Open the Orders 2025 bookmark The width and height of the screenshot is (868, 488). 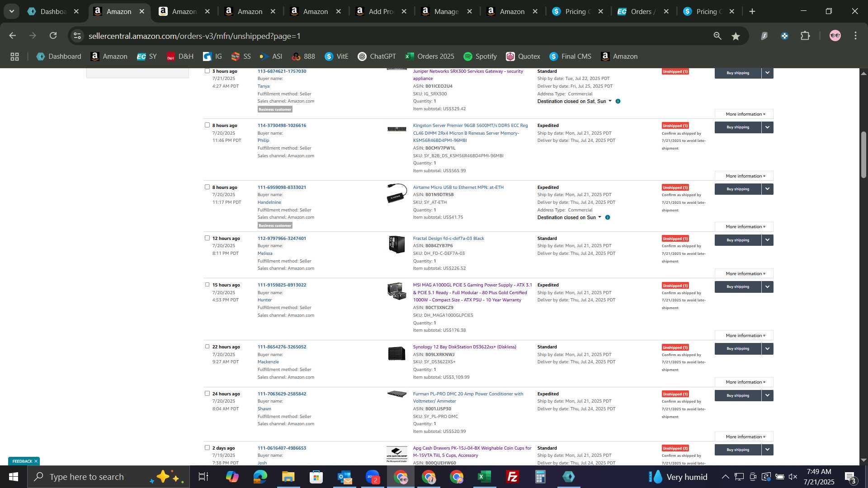coord(430,56)
